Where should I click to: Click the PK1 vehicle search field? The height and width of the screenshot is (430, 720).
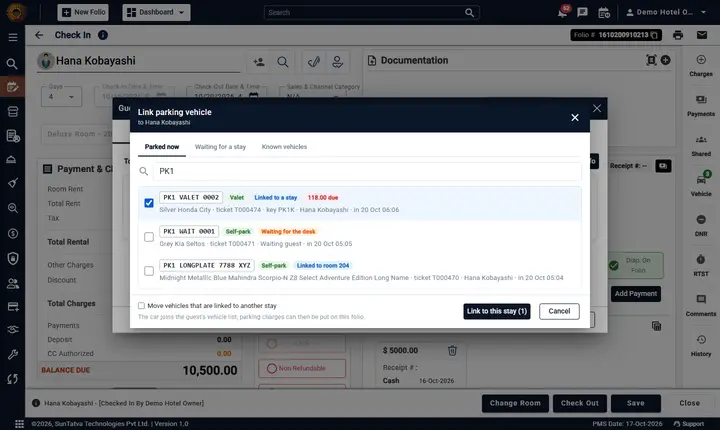[366, 171]
